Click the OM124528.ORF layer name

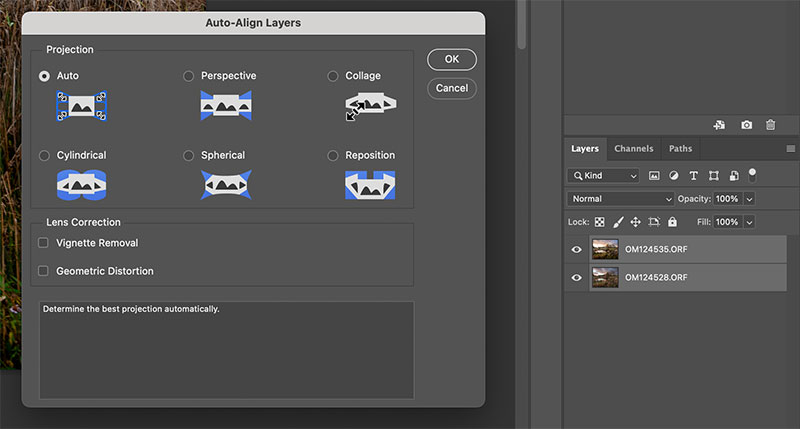pyautogui.click(x=656, y=277)
